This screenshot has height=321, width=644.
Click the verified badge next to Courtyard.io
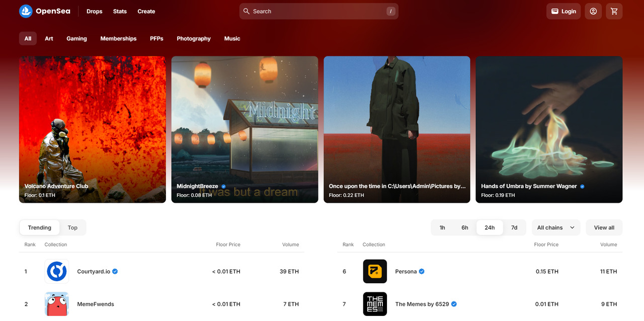pos(115,271)
